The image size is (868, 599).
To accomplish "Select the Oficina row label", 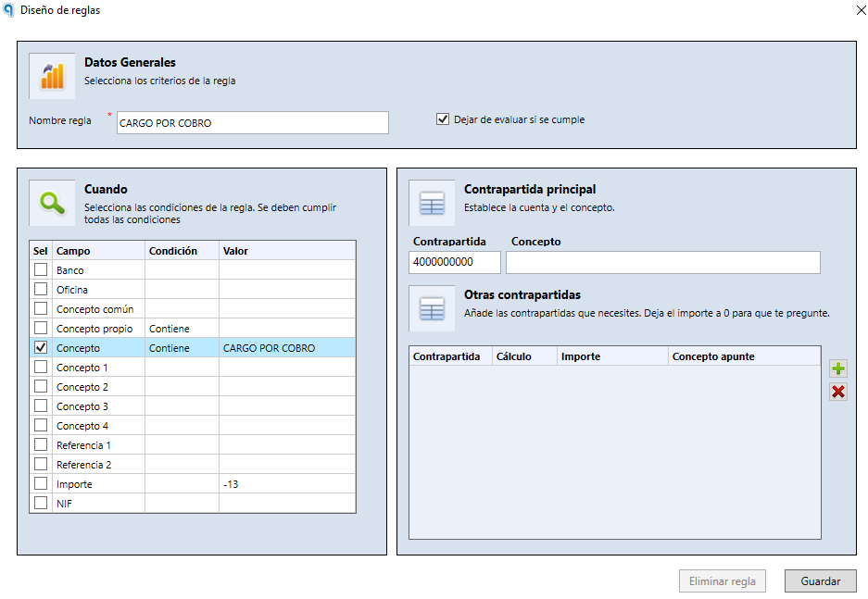I will (72, 290).
